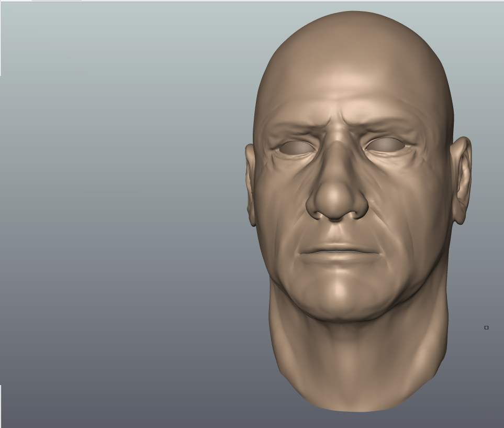Click the center of the model's lips
Viewport: 504px width, 428px height.
[x=339, y=252]
